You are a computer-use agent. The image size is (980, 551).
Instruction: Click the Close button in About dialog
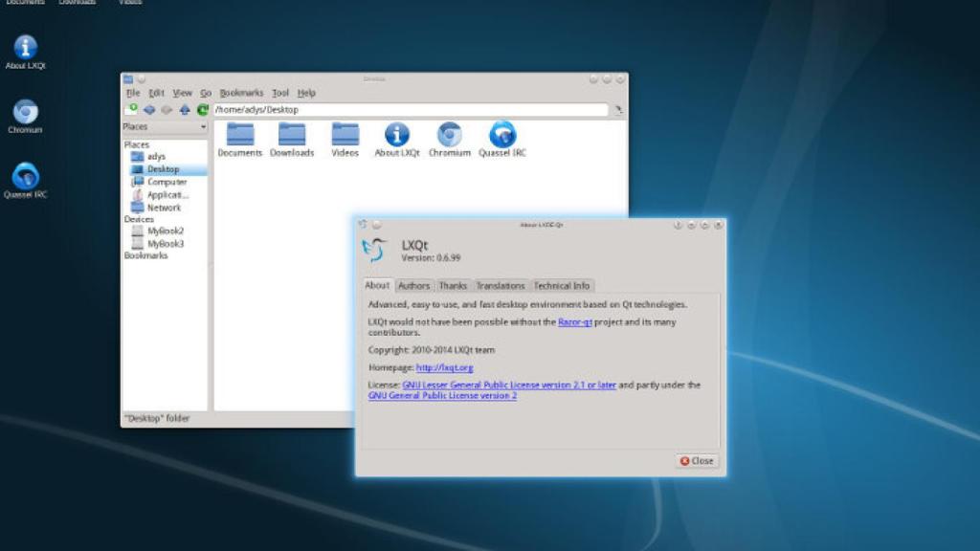tap(697, 460)
